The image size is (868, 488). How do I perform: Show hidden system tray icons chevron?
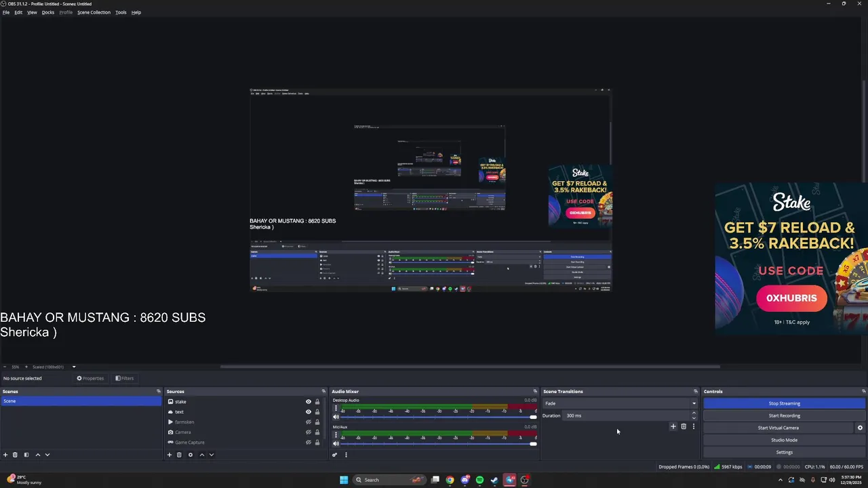(780, 480)
